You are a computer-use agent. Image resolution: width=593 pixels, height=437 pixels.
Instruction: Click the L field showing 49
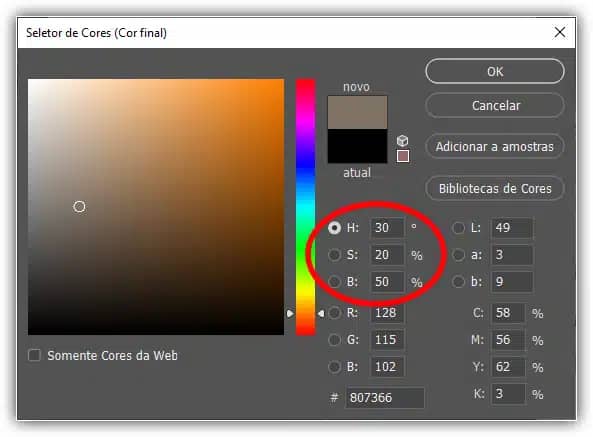(x=512, y=228)
